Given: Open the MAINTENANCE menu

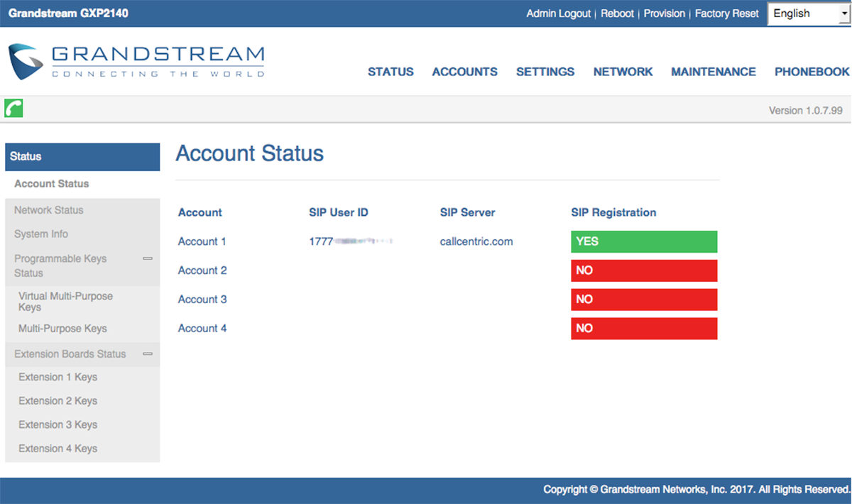Looking at the screenshot, I should [x=714, y=72].
